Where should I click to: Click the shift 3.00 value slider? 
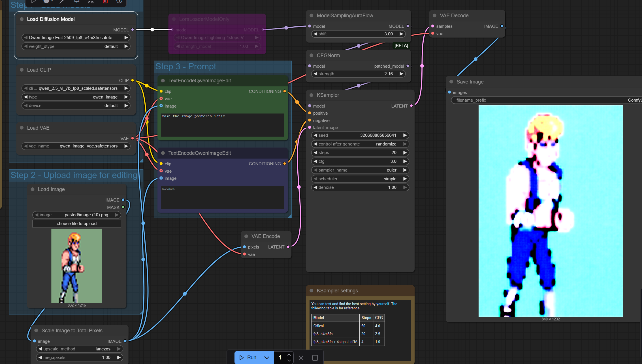point(358,34)
